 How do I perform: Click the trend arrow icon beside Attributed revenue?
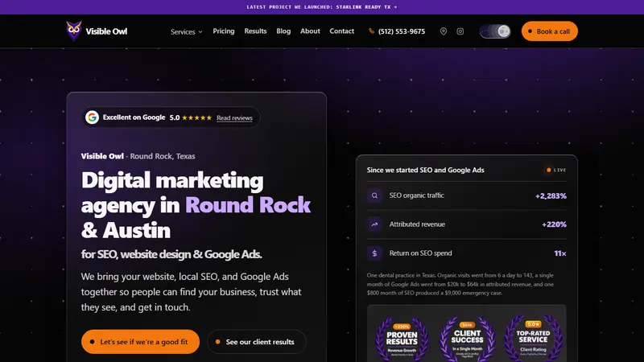[374, 224]
